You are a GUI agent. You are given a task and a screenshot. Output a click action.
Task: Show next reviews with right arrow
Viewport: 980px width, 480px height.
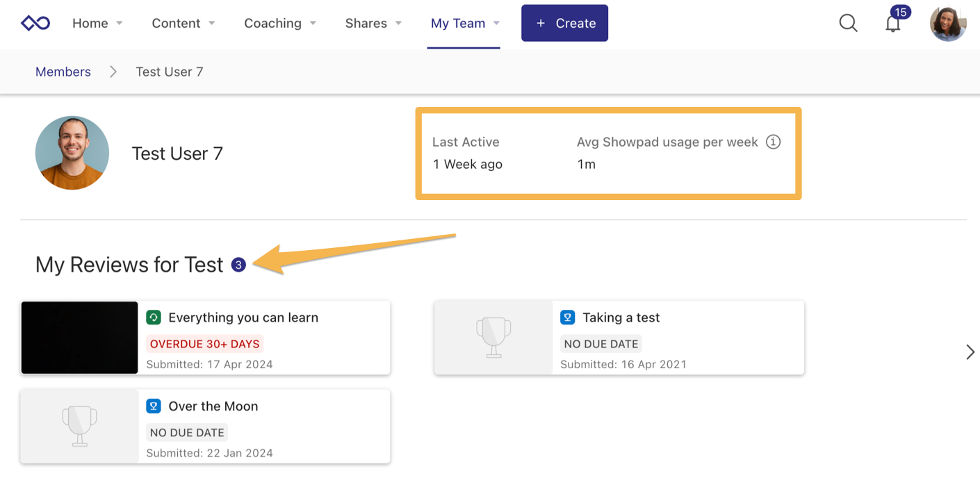pos(970,352)
